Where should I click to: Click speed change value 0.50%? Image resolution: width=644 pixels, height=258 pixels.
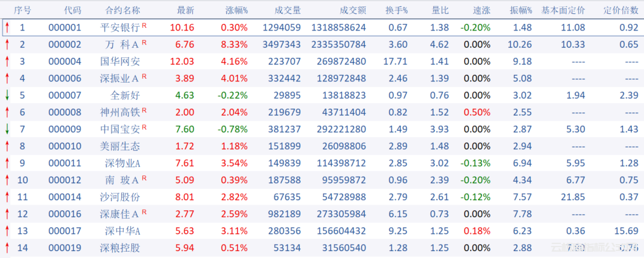coord(477,112)
